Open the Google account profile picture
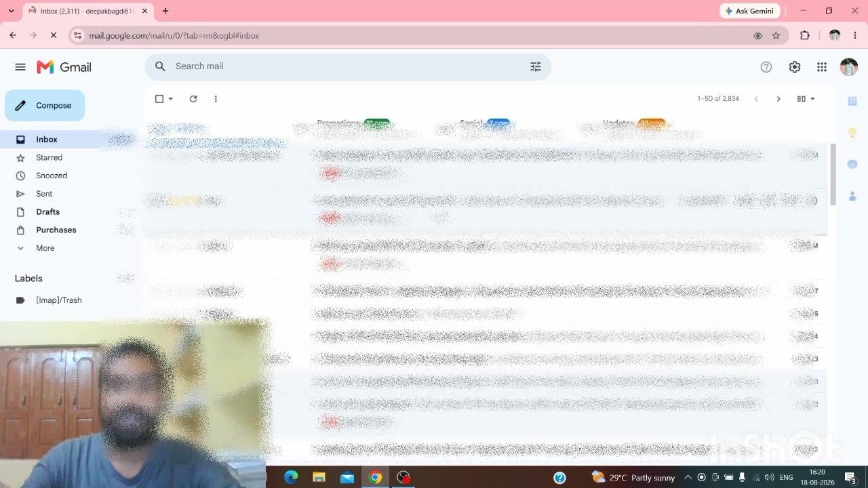The image size is (868, 488). click(x=849, y=67)
